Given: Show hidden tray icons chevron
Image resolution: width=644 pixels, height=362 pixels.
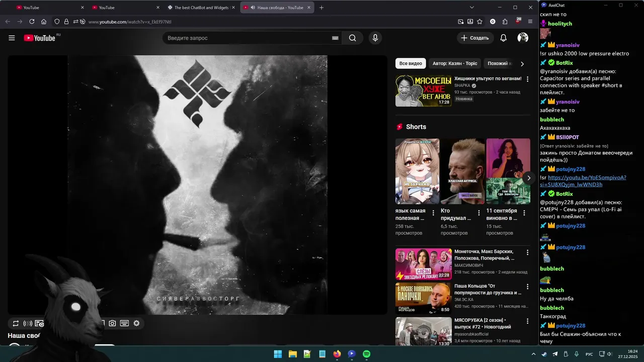Looking at the screenshot, I should point(533,354).
